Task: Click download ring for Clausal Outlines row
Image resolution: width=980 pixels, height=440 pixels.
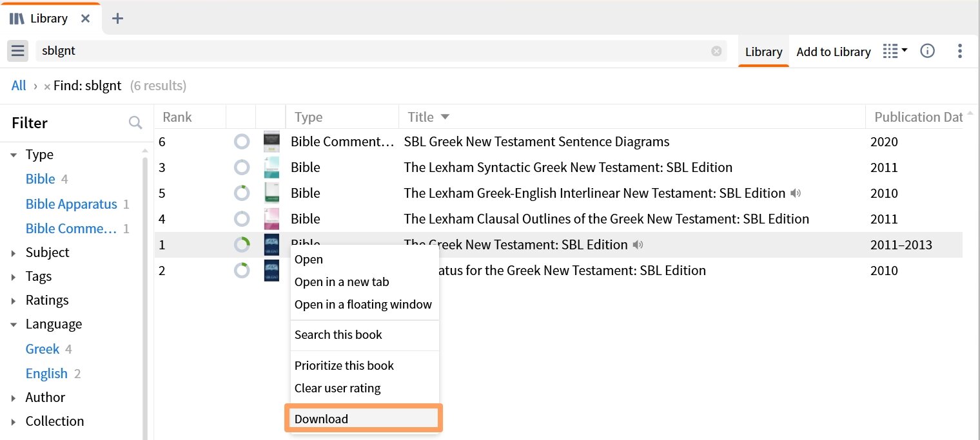Action: (x=242, y=219)
